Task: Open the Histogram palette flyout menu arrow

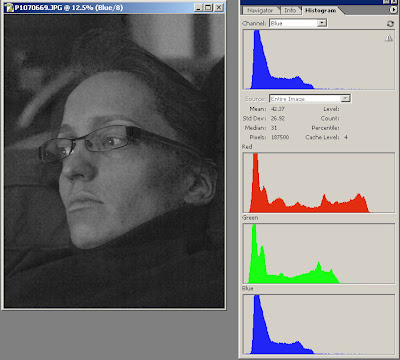Action: (393, 10)
